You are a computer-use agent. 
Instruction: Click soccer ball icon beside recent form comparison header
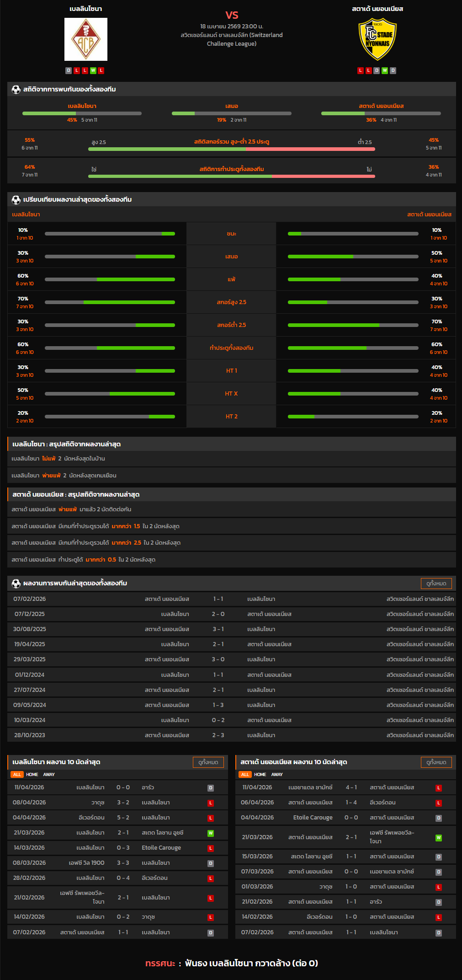16,199
